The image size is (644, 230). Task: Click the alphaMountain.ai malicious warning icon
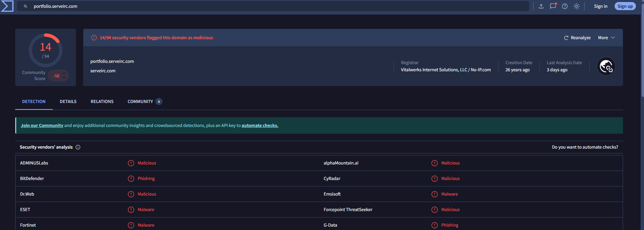click(x=435, y=163)
